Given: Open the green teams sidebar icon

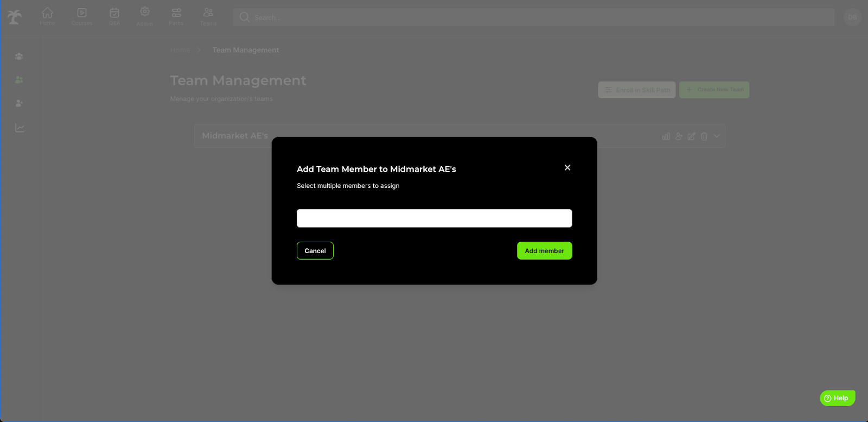Looking at the screenshot, I should (19, 79).
